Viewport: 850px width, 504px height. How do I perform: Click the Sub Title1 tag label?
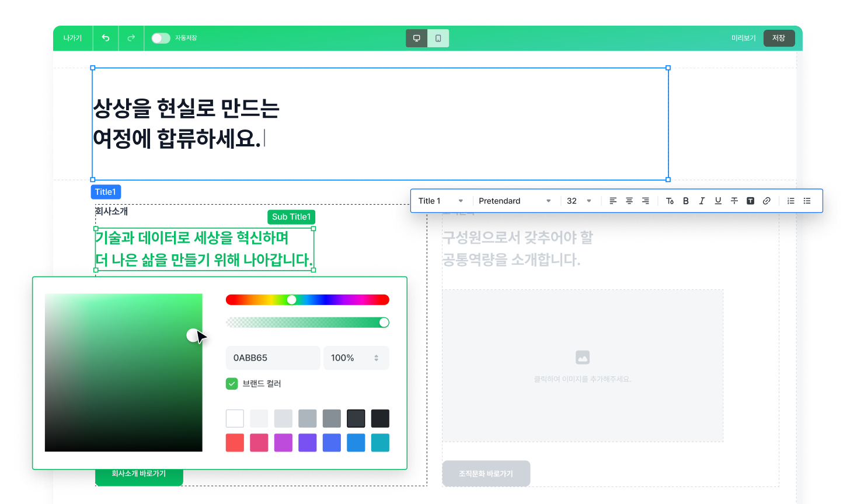tap(291, 217)
